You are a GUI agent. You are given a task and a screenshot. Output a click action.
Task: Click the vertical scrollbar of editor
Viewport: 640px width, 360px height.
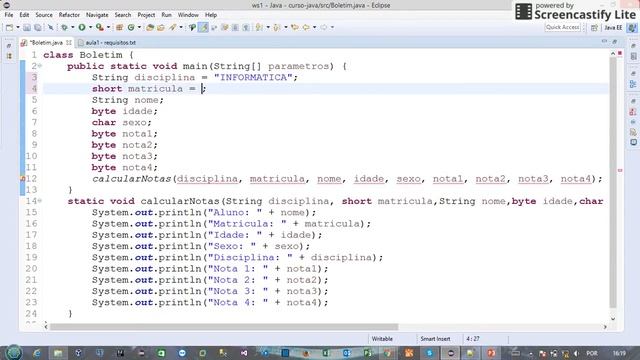(613, 182)
